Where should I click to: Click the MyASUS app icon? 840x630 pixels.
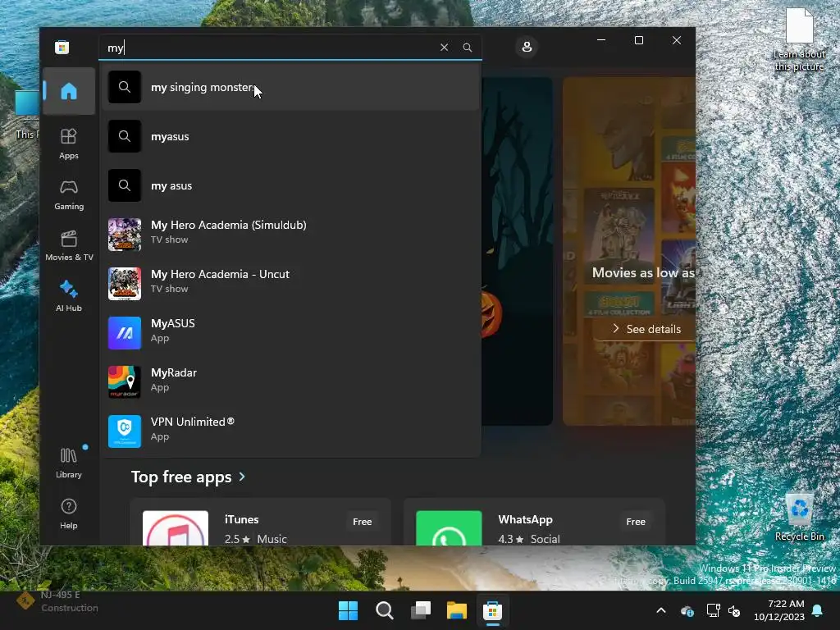pyautogui.click(x=125, y=333)
